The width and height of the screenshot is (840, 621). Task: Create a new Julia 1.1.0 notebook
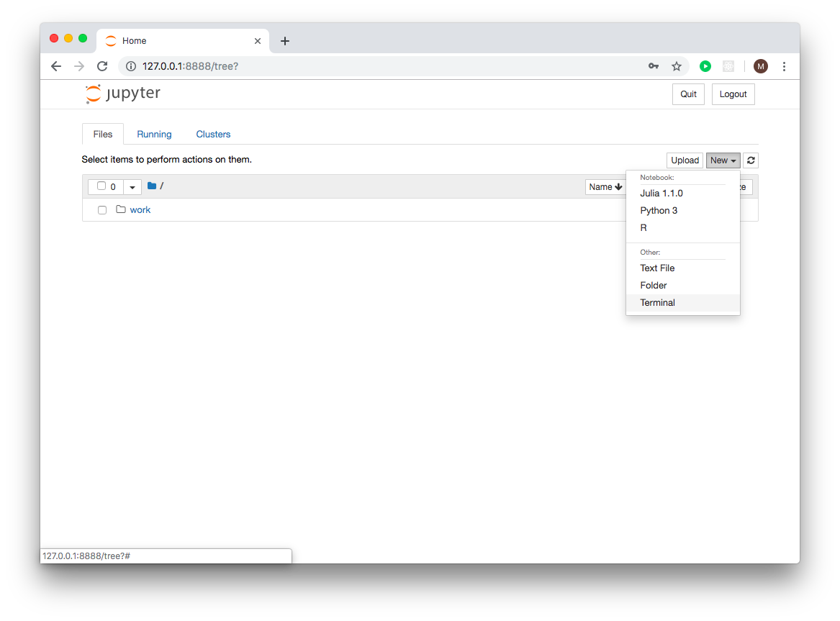tap(682, 194)
